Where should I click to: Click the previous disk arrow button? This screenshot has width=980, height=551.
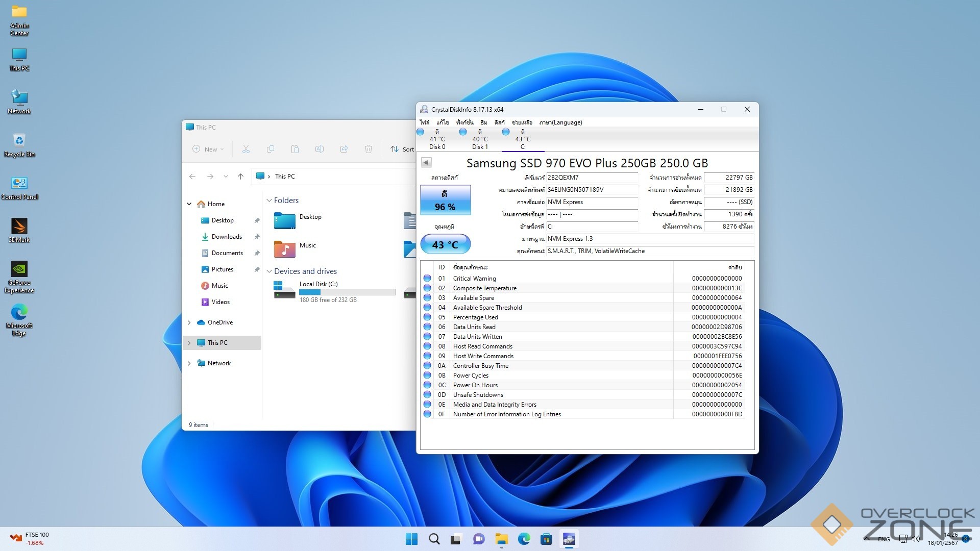426,162
